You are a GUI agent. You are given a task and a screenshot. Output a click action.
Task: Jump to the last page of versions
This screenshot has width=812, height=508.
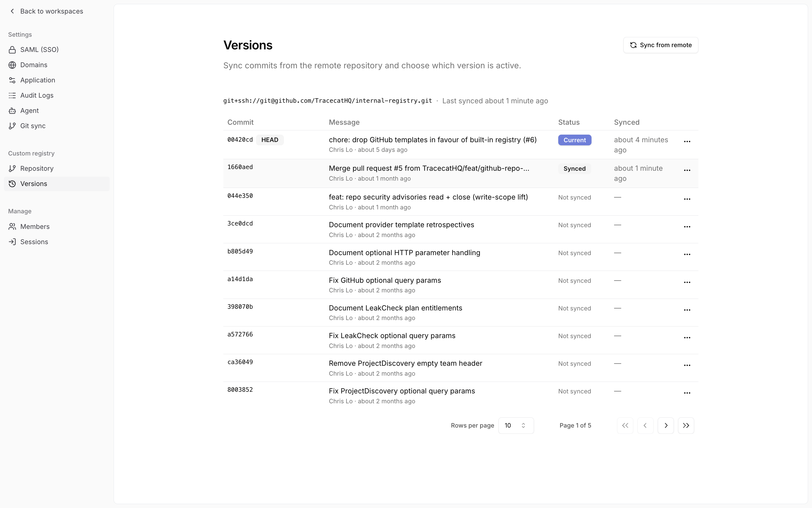686,425
